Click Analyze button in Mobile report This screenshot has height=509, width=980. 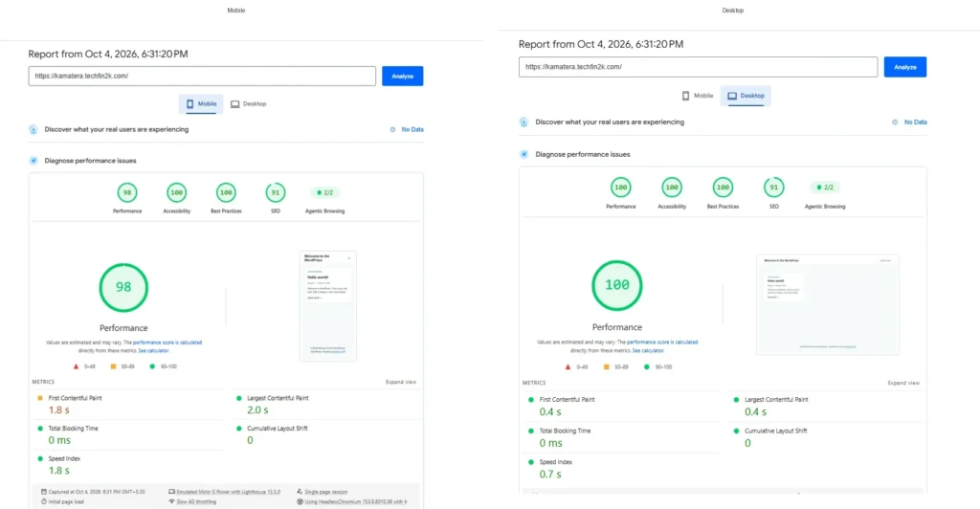tap(403, 77)
